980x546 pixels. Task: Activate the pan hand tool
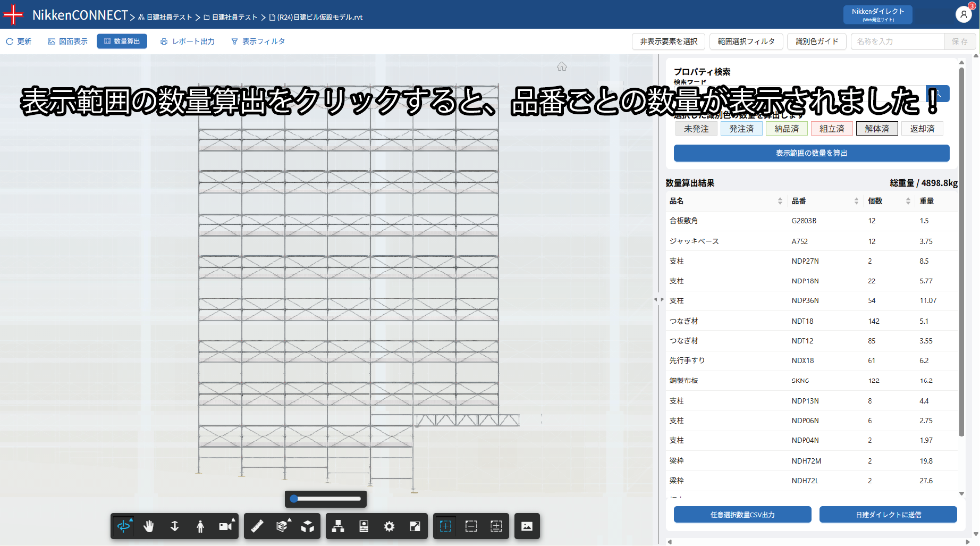pyautogui.click(x=149, y=526)
